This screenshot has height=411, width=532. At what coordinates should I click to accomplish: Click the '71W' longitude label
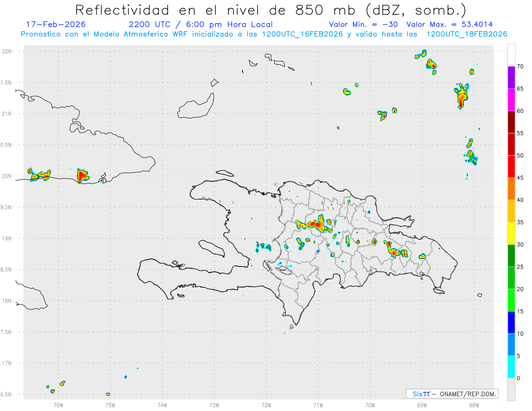point(318,405)
